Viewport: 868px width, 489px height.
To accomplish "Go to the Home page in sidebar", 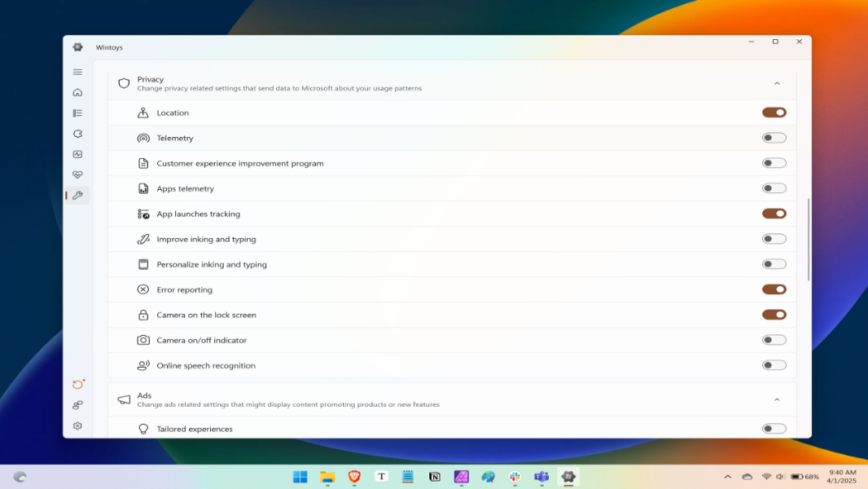I will coord(77,92).
